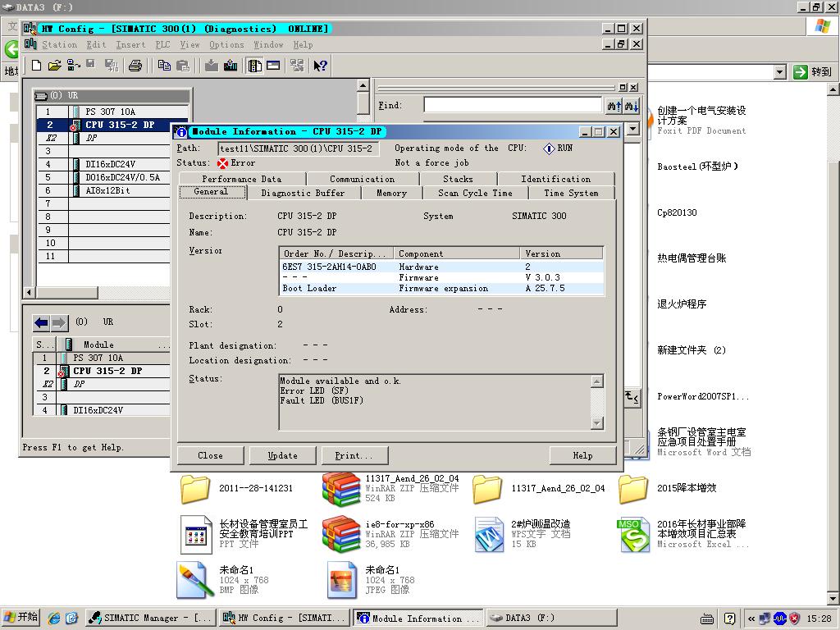Image resolution: width=840 pixels, height=630 pixels.
Task: Toggle the hardware Catalog view icon
Action: pos(255,66)
